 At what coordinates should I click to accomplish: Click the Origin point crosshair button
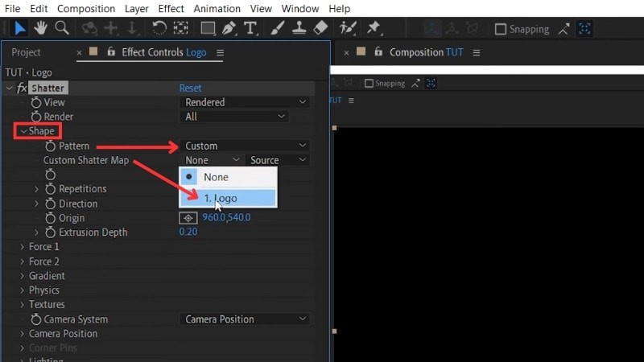click(188, 218)
